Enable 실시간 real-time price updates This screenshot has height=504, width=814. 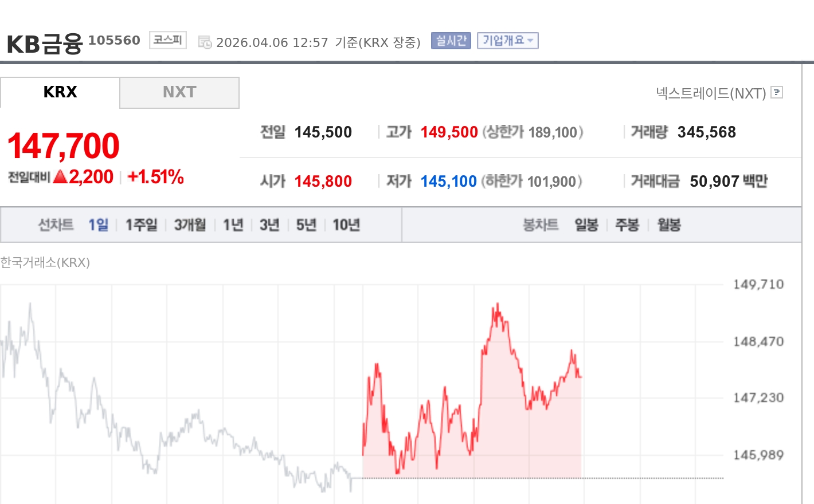point(451,40)
